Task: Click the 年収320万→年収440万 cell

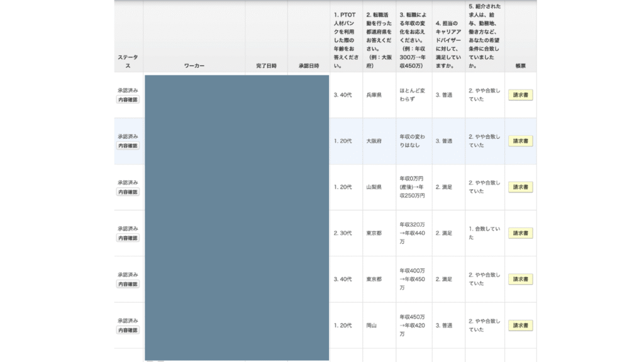Action: pos(413,233)
